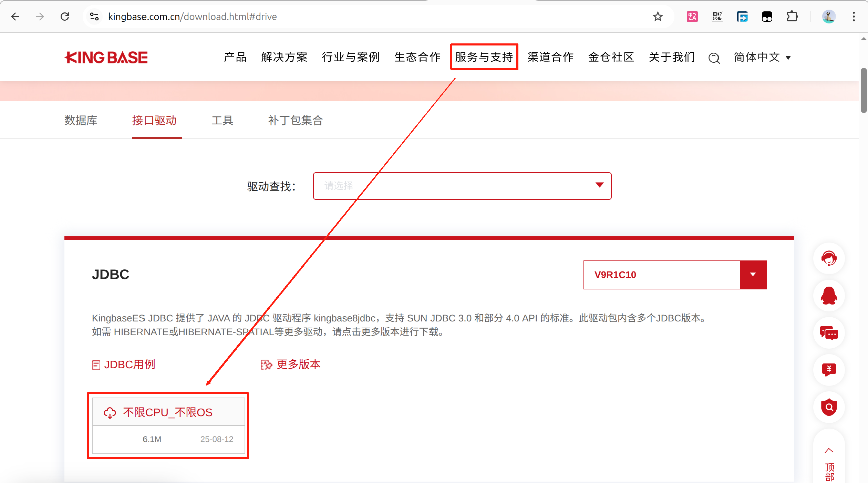Contact support via the QQ penguin icon
The height and width of the screenshot is (483, 868).
coord(829,296)
